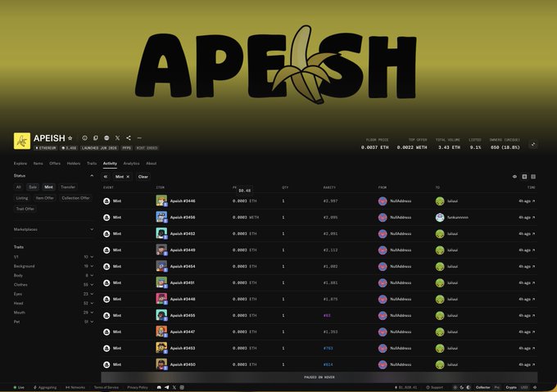Open the more options ellipsis icon
557x392 pixels.
click(139, 137)
